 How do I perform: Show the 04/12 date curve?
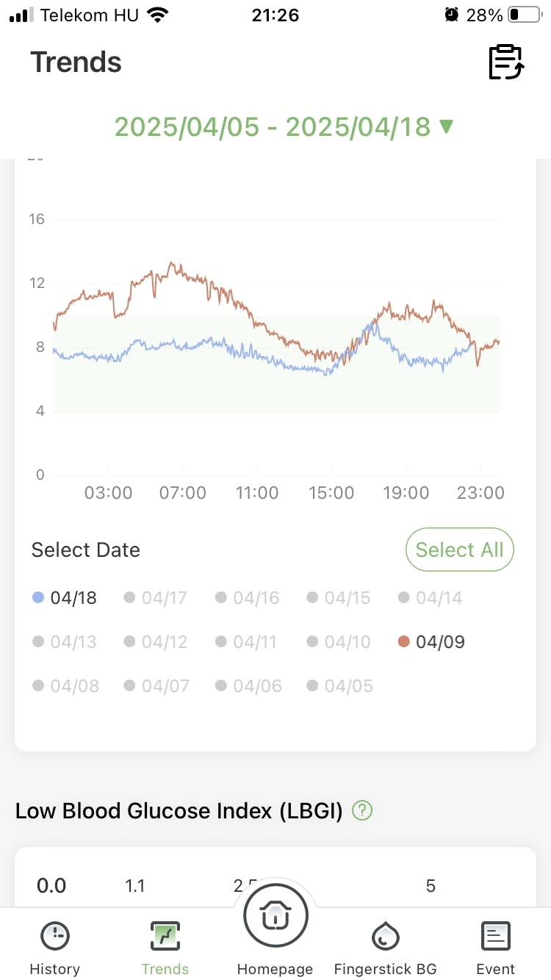pyautogui.click(x=156, y=642)
